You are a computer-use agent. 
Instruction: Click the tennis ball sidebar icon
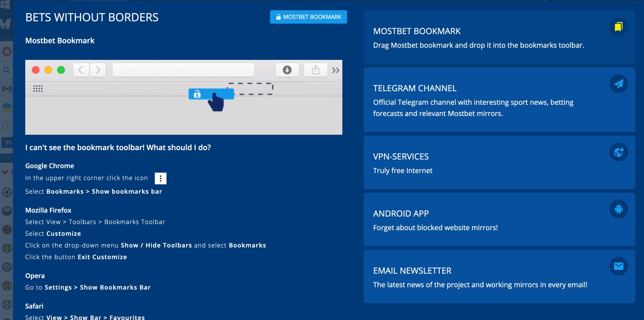point(7,248)
